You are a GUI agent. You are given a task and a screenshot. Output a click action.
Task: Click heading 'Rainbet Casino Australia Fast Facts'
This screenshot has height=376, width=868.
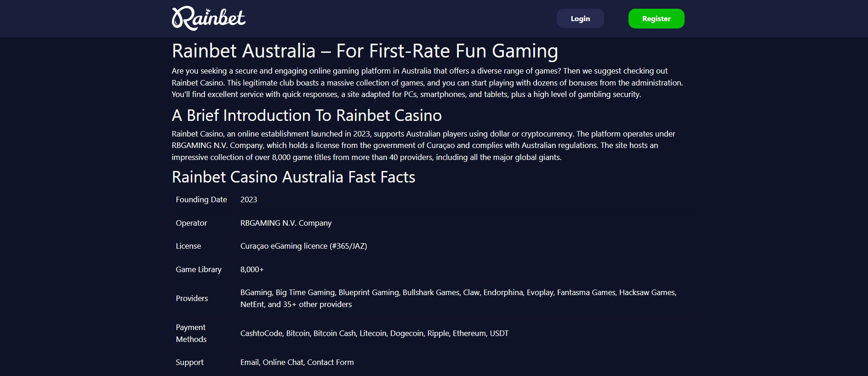click(293, 177)
